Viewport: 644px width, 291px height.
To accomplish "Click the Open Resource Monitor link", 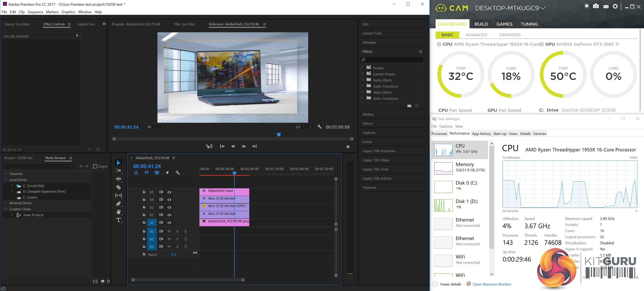I will tap(491, 284).
